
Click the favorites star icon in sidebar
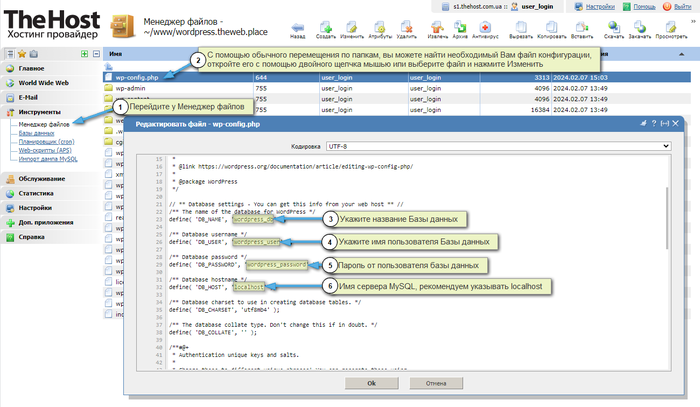[22, 54]
